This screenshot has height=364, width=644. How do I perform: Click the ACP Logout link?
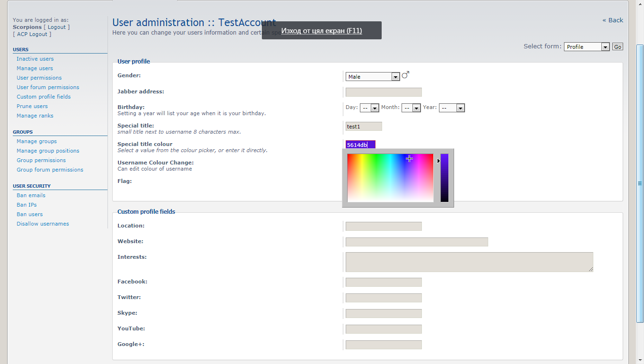point(32,34)
